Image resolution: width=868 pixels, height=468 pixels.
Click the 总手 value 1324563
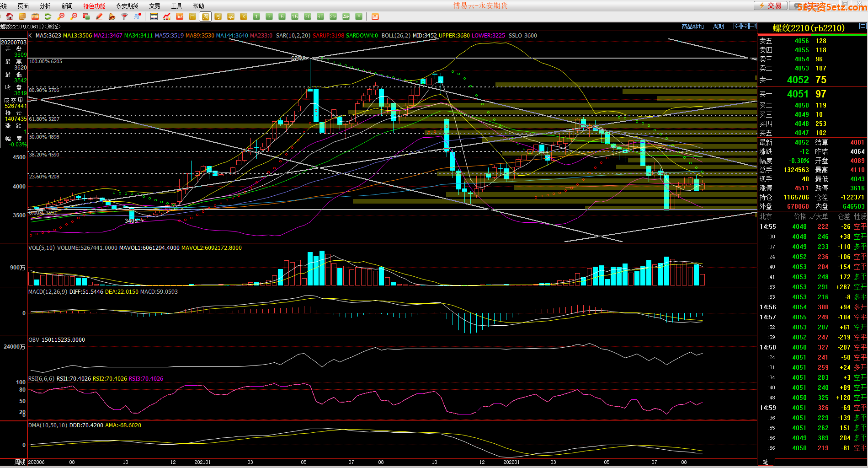796,170
